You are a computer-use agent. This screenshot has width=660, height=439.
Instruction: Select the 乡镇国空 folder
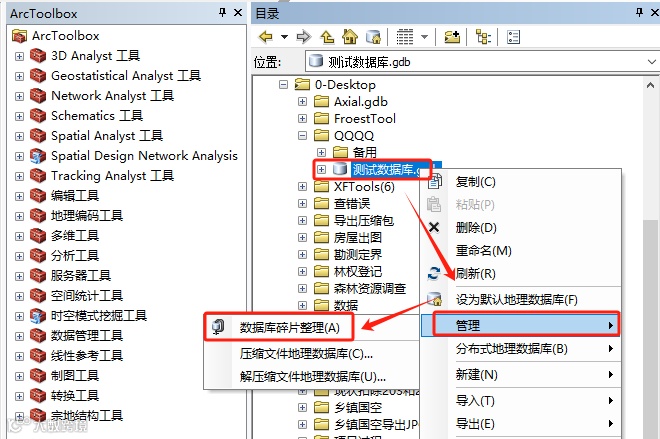(x=358, y=407)
